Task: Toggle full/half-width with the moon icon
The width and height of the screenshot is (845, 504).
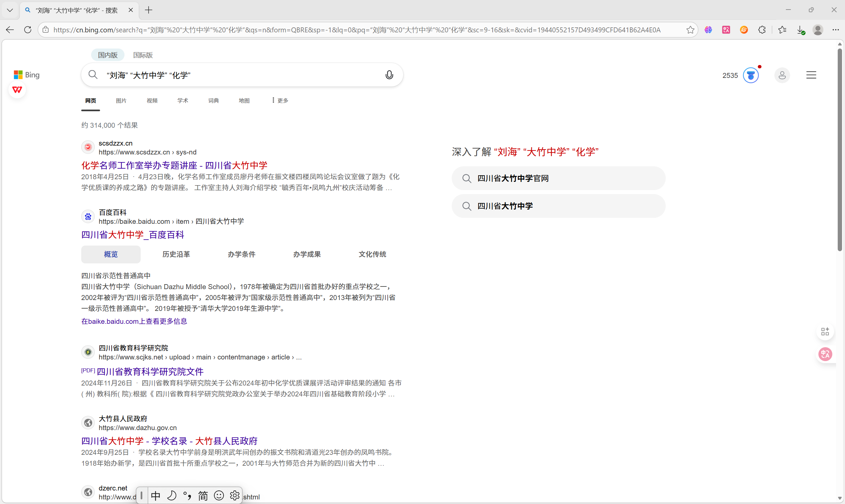Action: pos(172,495)
